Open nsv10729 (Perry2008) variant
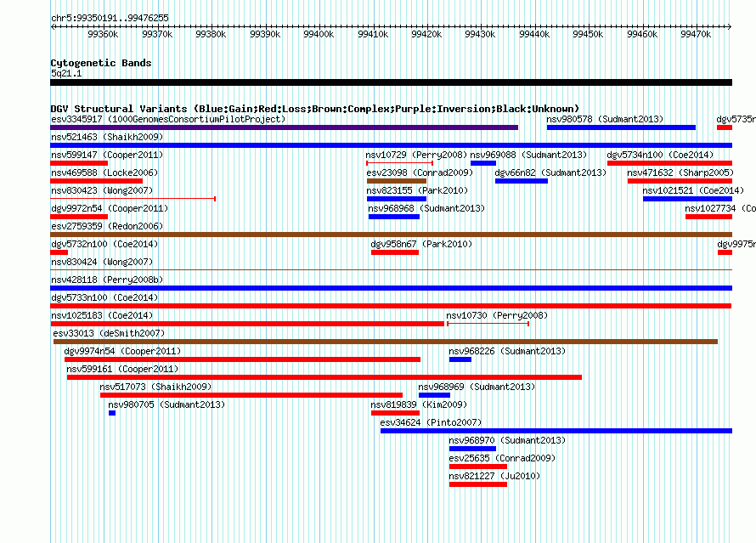This screenshot has height=543, width=756. (x=416, y=155)
